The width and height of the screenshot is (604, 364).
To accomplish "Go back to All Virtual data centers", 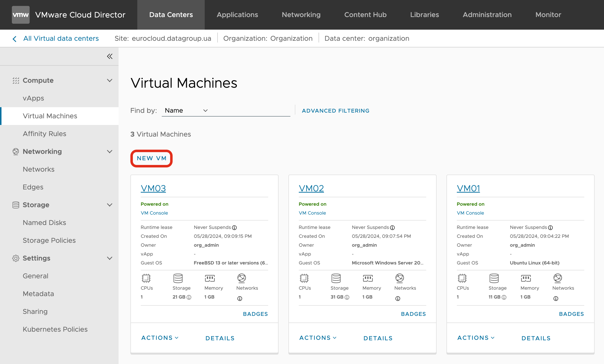I will 61,39.
